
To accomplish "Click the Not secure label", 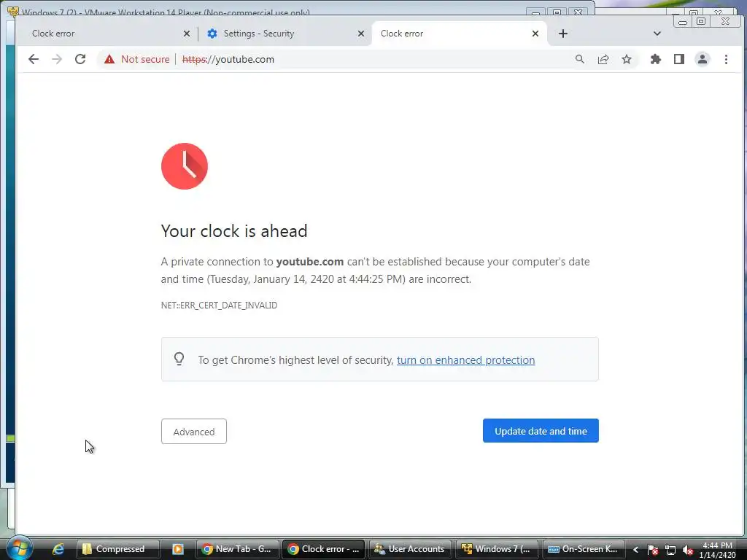I will pyautogui.click(x=145, y=59).
